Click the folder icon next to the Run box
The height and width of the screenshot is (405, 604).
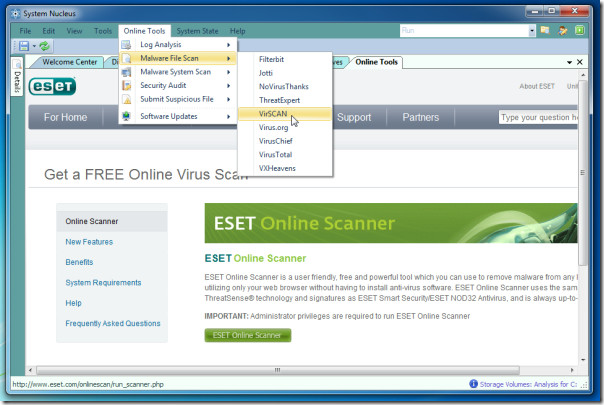pyautogui.click(x=545, y=30)
